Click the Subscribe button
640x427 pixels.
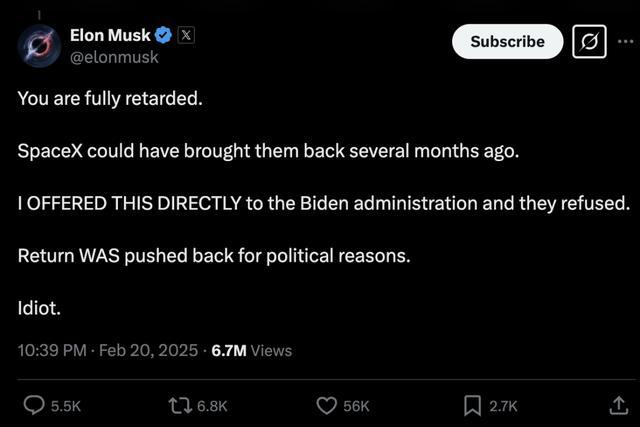(507, 42)
